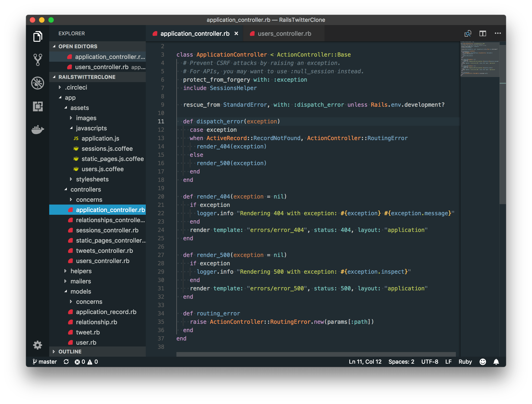Close the application_controller.rb tab
Screen dimensions: 532x404
coord(236,33)
